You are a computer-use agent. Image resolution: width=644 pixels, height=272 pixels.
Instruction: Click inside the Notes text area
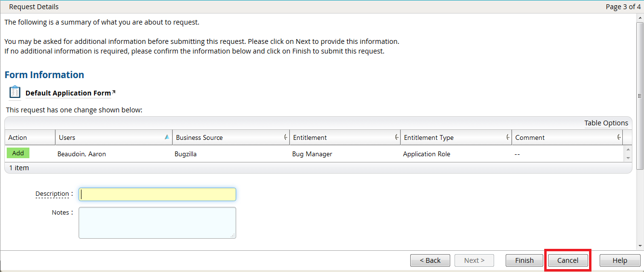(x=157, y=222)
